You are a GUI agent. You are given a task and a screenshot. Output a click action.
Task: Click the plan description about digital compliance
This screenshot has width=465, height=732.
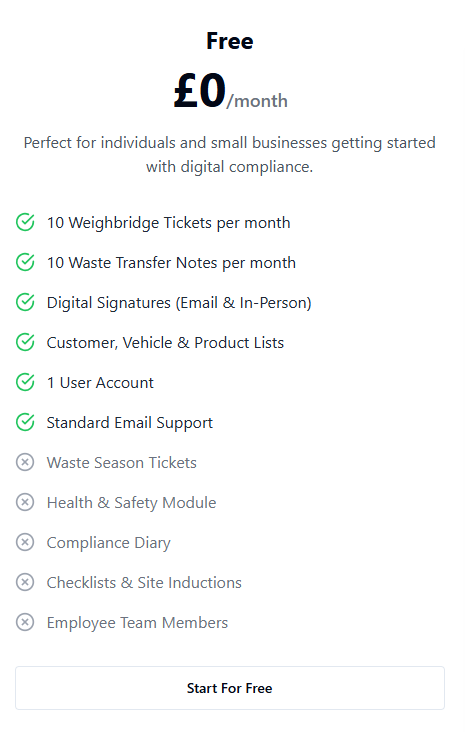coord(230,155)
